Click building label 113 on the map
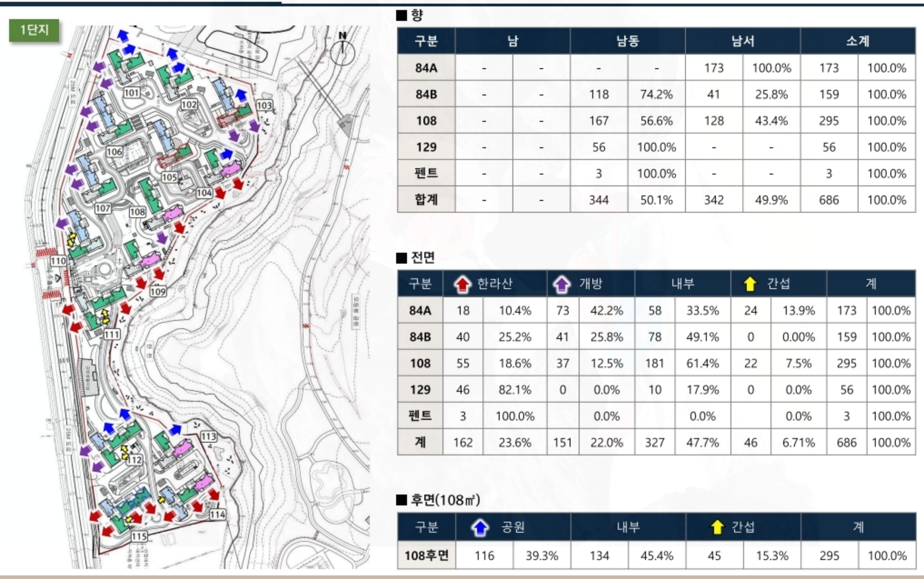 (x=209, y=436)
